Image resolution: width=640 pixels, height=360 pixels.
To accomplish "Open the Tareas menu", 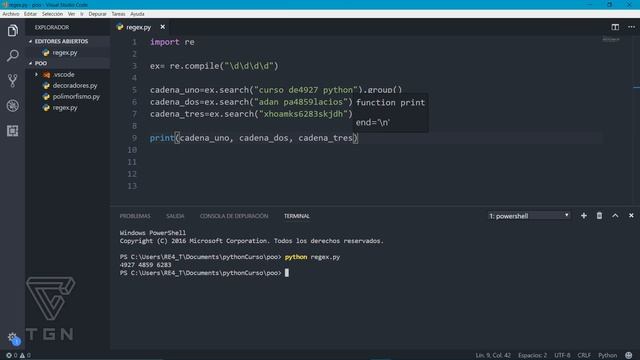I will coord(118,14).
